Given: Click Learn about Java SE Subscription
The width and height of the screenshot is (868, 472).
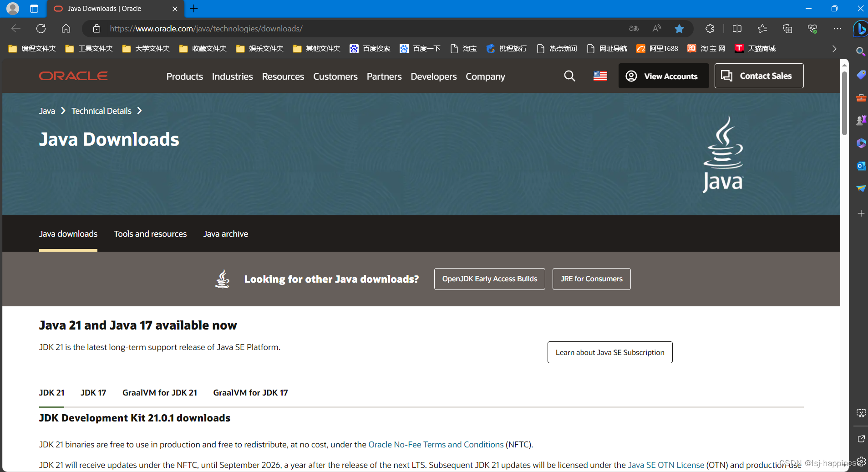Looking at the screenshot, I should point(610,352).
